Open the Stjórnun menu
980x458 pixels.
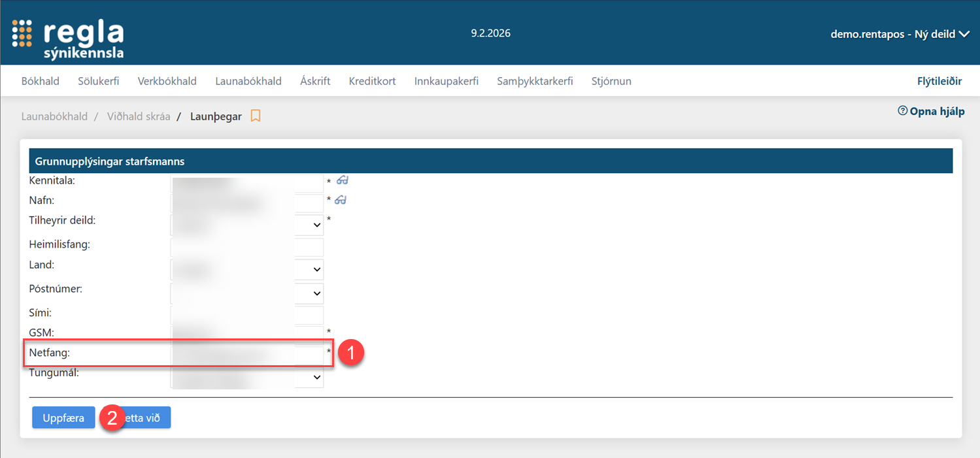[611, 81]
